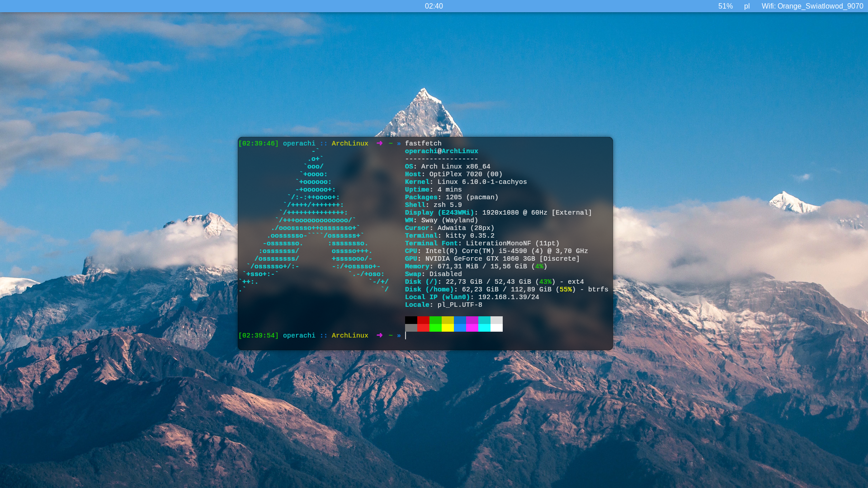Click the clock showing 02:40
The width and height of the screenshot is (868, 488).
coord(434,6)
